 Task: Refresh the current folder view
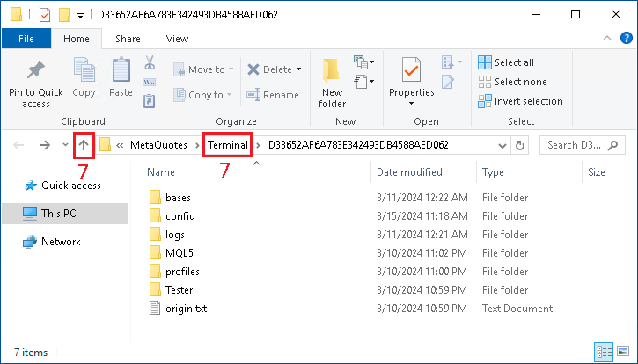point(520,145)
